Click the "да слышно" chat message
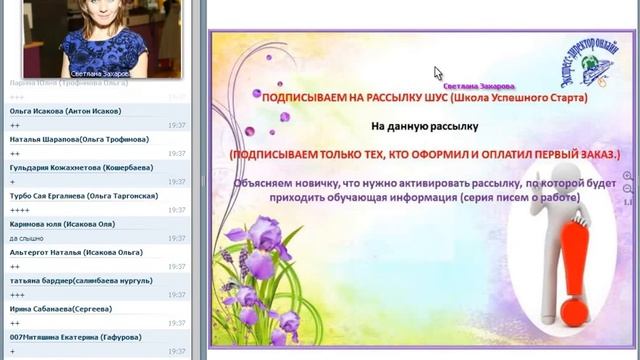The image size is (640, 360). pyautogui.click(x=27, y=238)
